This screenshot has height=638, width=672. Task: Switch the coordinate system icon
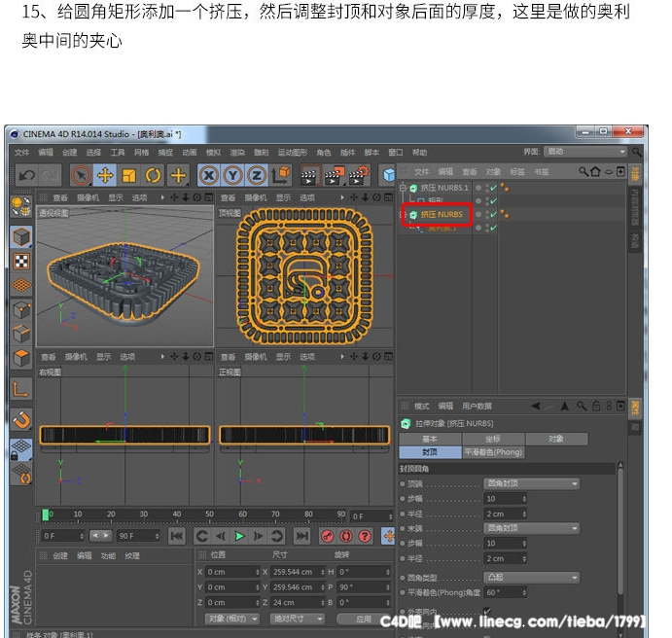click(281, 175)
